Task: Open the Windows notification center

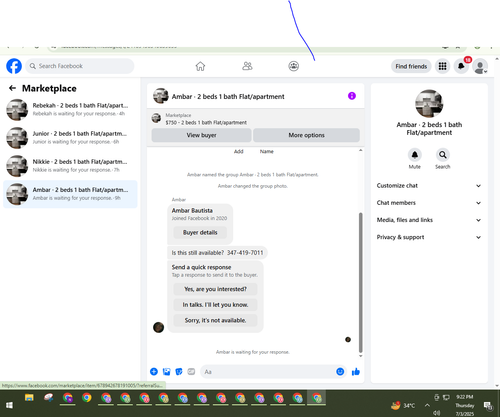Action: 488,405
